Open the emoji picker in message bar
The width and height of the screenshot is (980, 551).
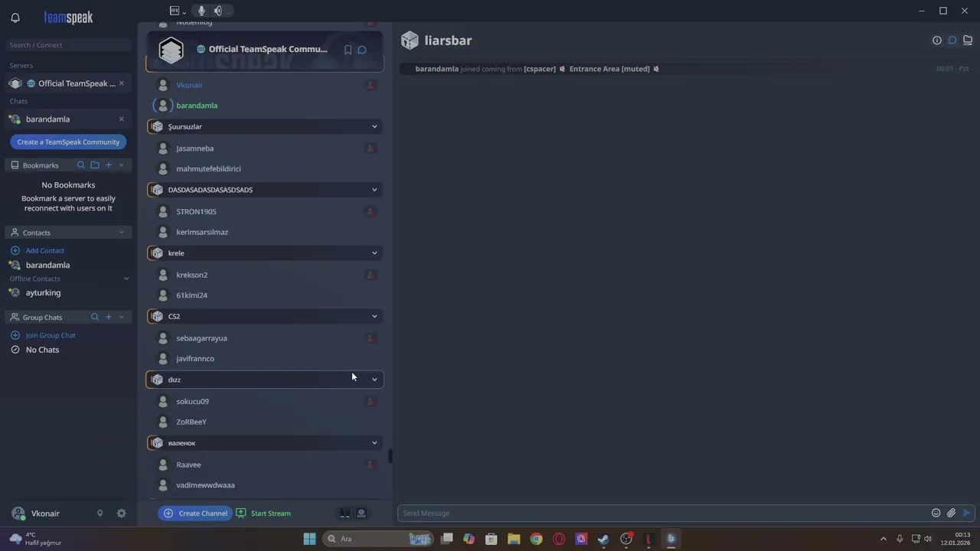(x=936, y=514)
